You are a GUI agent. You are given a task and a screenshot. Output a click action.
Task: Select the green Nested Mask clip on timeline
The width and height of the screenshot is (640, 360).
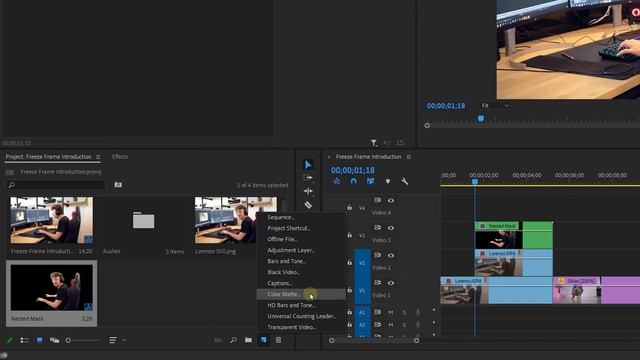pyautogui.click(x=514, y=235)
